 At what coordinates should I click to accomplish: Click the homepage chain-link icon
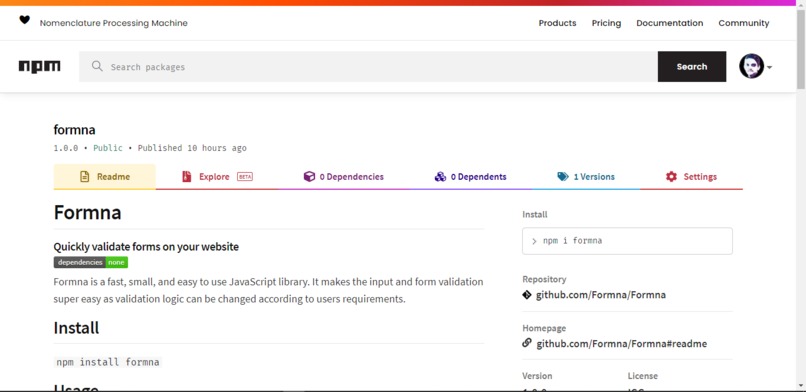527,343
